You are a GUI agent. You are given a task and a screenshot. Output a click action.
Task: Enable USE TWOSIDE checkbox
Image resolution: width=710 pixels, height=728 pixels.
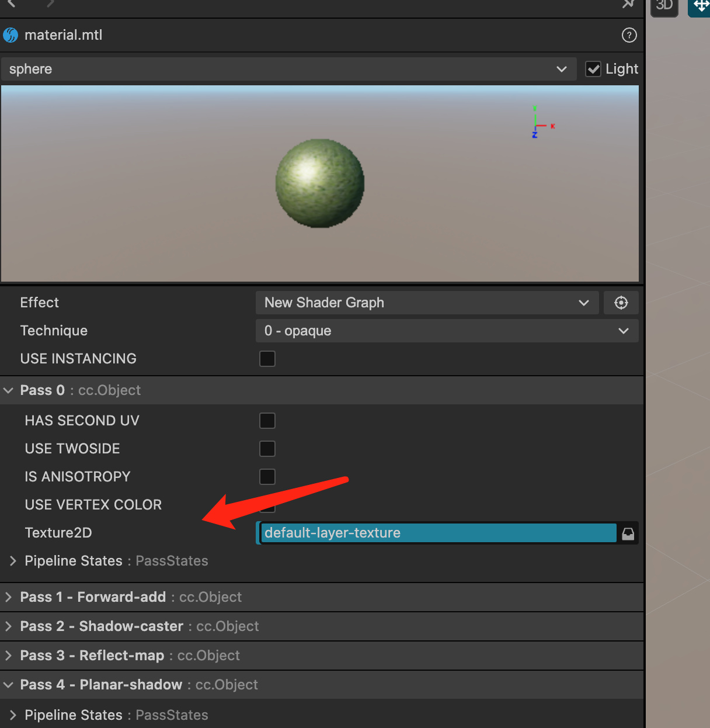click(267, 449)
